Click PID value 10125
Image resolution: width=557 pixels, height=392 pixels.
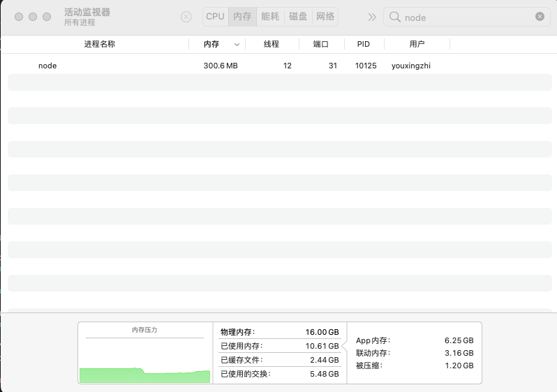[x=366, y=66]
